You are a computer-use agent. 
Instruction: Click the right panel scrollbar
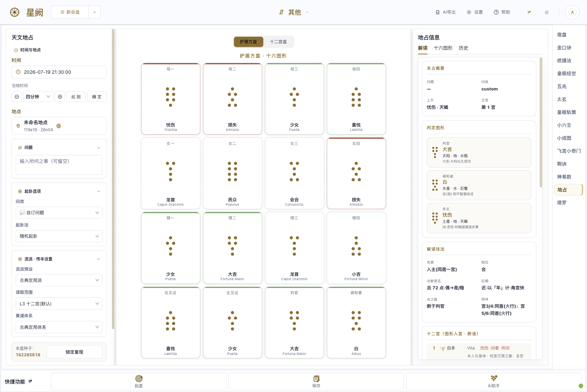pyautogui.click(x=541, y=122)
